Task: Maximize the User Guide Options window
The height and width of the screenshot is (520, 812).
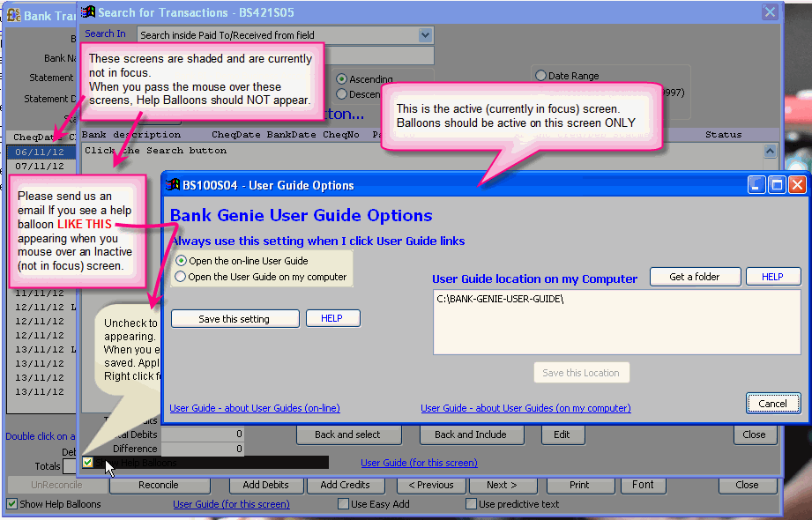Action: click(x=778, y=185)
